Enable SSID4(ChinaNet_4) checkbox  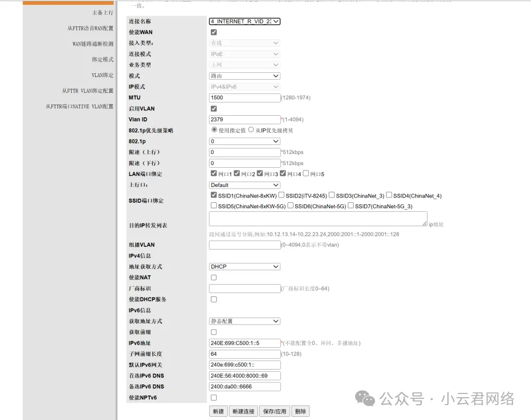click(389, 195)
